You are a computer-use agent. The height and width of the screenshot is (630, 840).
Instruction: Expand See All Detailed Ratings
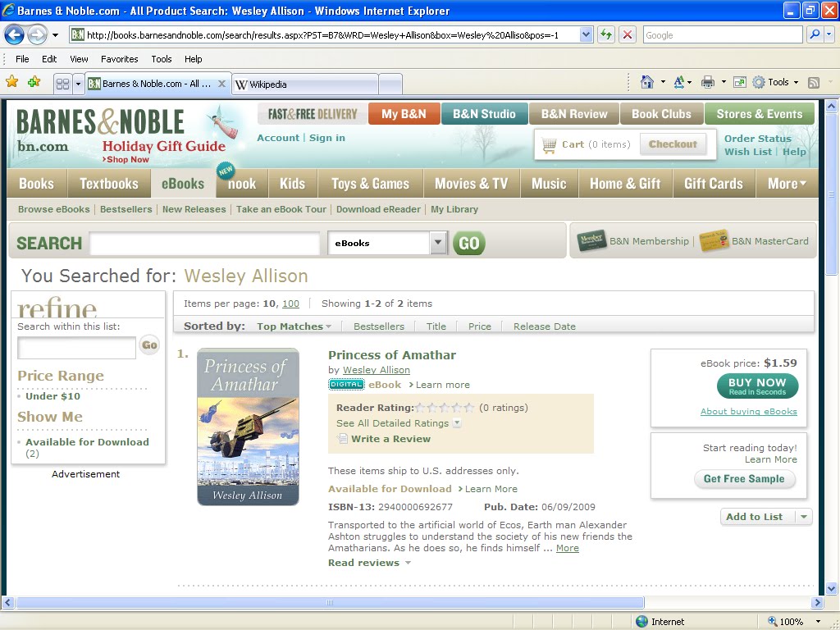[x=457, y=423]
